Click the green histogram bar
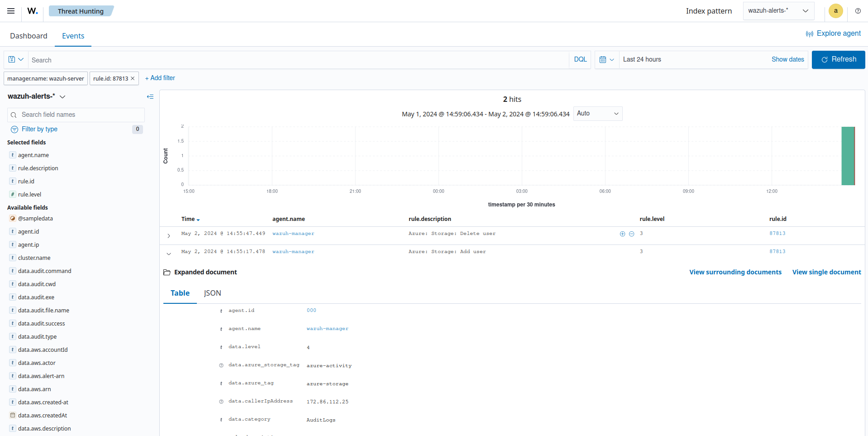Image resolution: width=868 pixels, height=436 pixels. tap(848, 156)
